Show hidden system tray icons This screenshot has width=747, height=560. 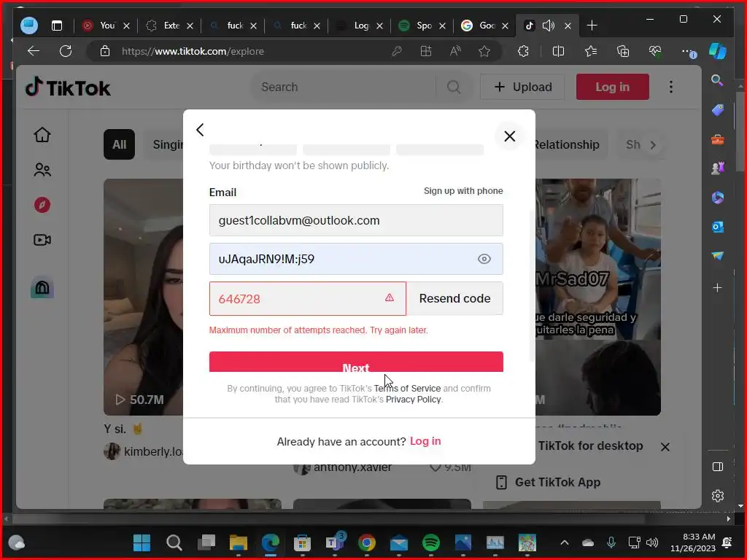(x=564, y=542)
